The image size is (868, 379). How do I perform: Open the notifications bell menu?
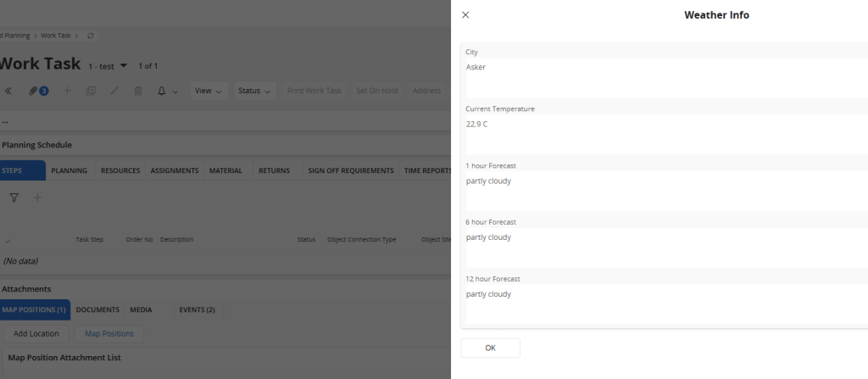167,91
